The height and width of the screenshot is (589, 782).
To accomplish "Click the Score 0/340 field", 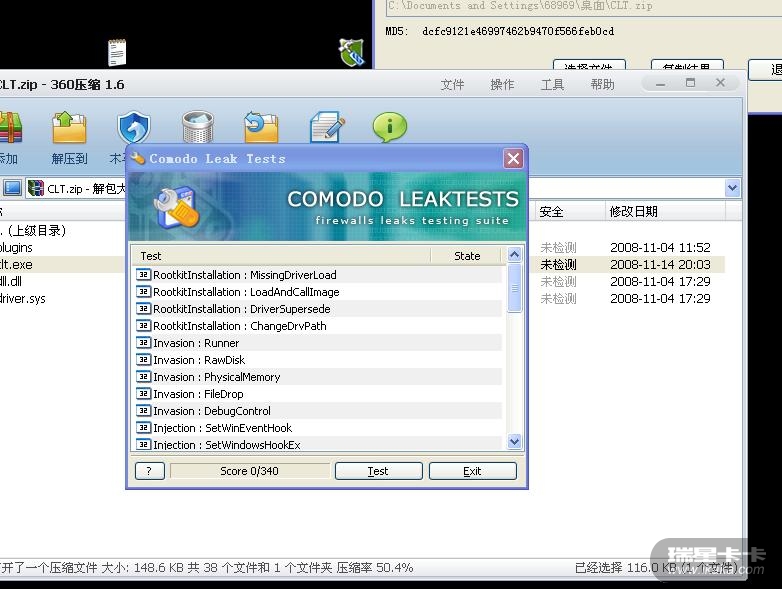I will click(x=249, y=471).
